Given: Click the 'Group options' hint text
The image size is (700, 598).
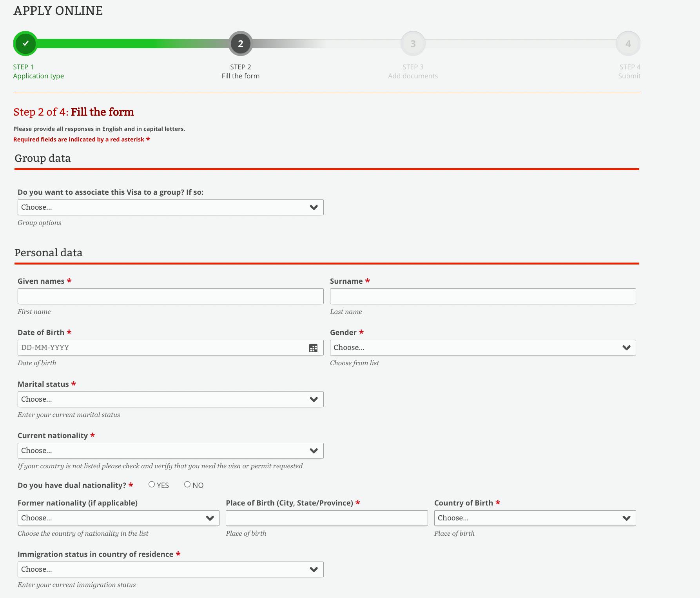Looking at the screenshot, I should tap(39, 223).
